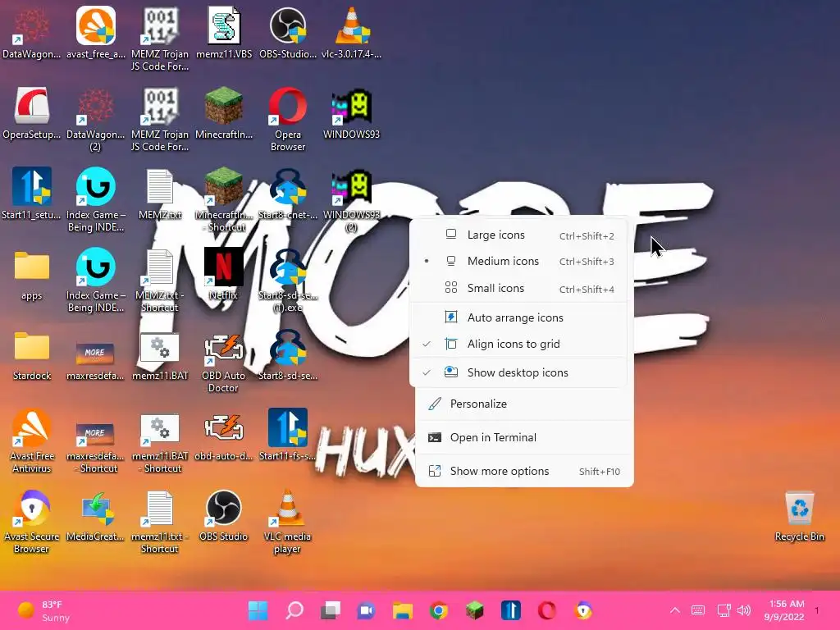
Task: Open the touch keyboard tray icon
Action: pos(698,610)
